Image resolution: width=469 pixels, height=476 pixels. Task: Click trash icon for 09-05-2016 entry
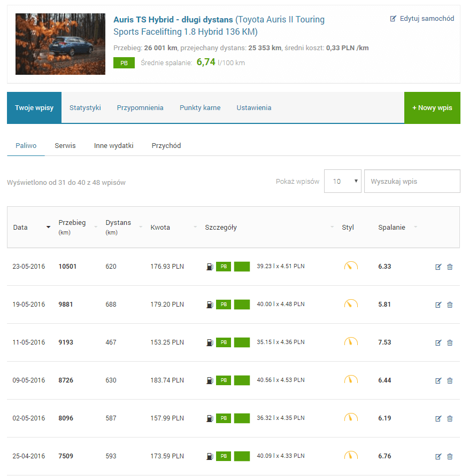pyautogui.click(x=450, y=380)
